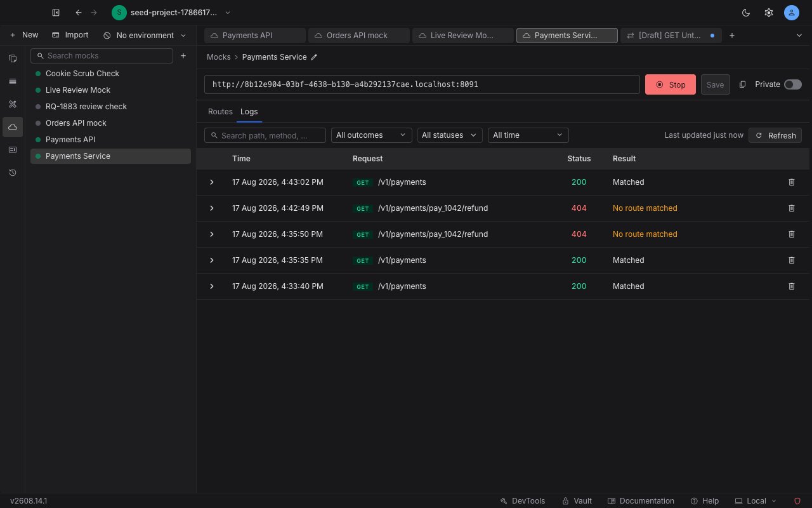Select Live Review Mock in sidebar

coord(110,90)
